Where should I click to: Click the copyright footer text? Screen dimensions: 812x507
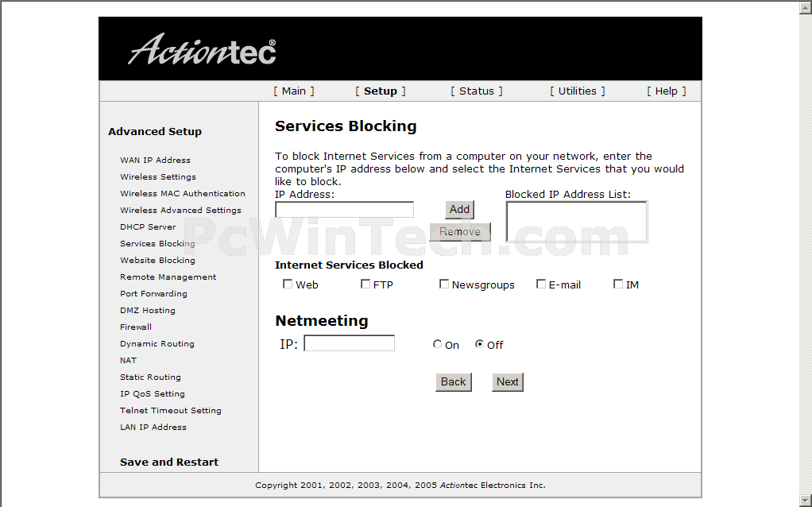pyautogui.click(x=400, y=486)
